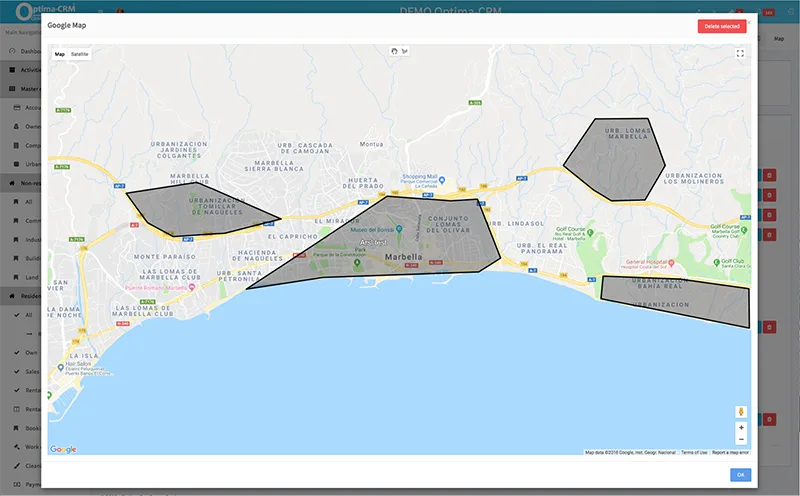Click the Museo del Bonsai marker
The width and height of the screenshot is (800, 496).
(x=399, y=229)
